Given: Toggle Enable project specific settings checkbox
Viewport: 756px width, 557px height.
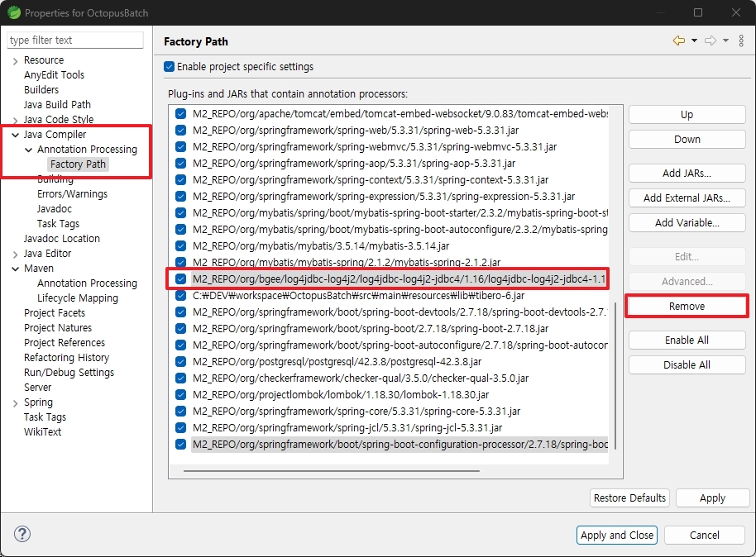Looking at the screenshot, I should point(169,66).
